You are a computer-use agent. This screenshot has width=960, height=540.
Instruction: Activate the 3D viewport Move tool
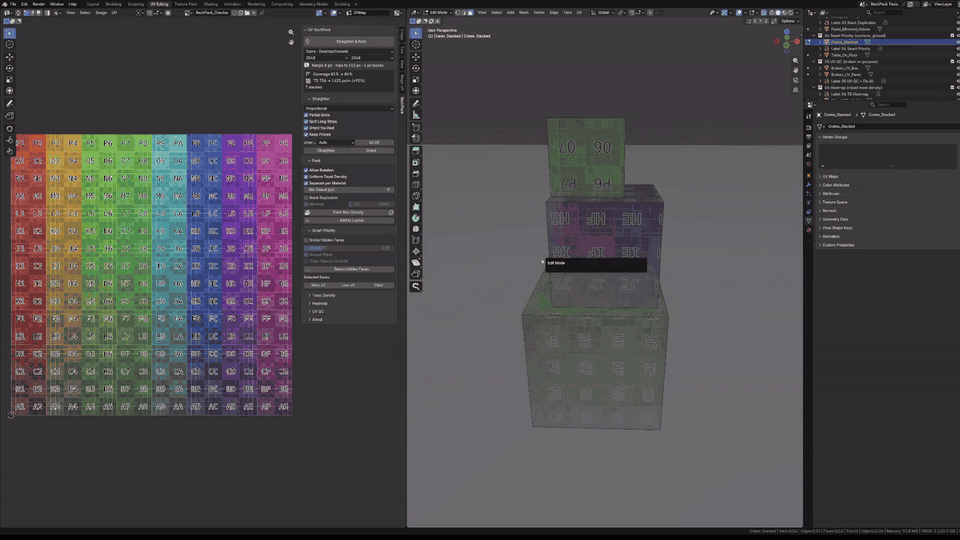(x=416, y=57)
